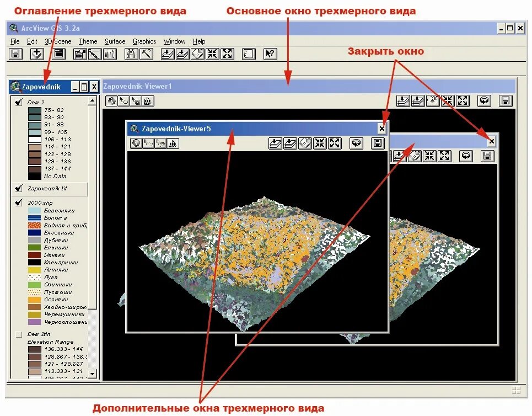
Task: Open Query Builder hammer icon
Action: coord(146,54)
